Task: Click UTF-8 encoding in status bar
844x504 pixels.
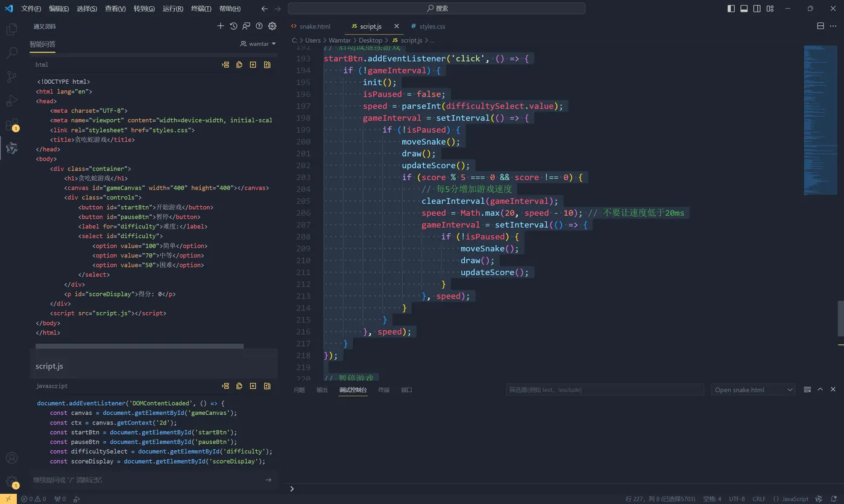Action: pyautogui.click(x=737, y=499)
